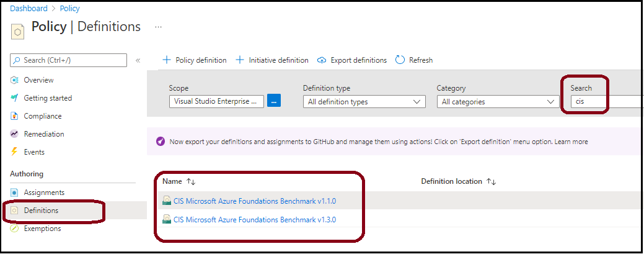Click the Exemptions icon in the sidebar
Image resolution: width=644 pixels, height=254 pixels.
(15, 229)
